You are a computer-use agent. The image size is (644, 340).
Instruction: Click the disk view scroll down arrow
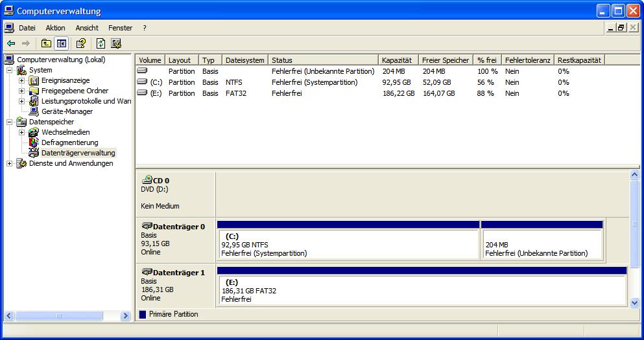[634, 302]
